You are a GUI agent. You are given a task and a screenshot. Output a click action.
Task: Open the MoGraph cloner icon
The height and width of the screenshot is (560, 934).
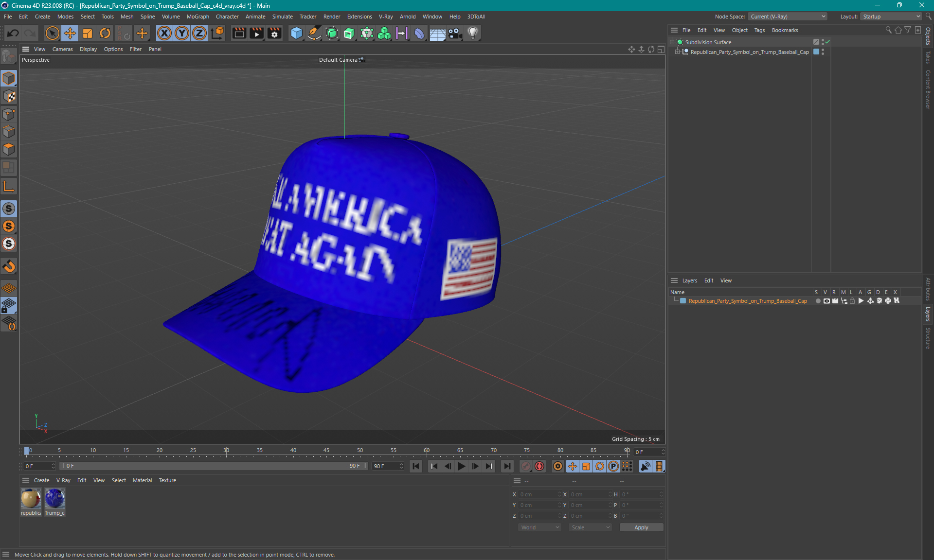[x=384, y=33]
